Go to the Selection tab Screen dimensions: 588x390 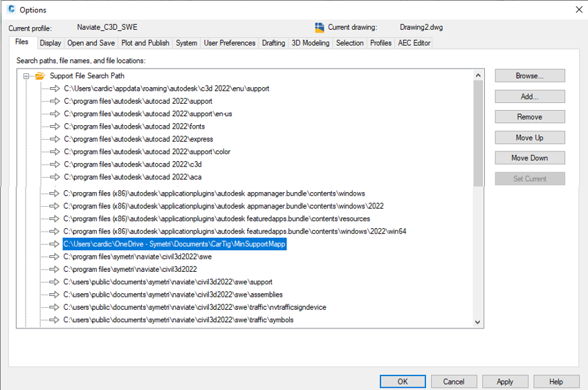click(x=349, y=43)
